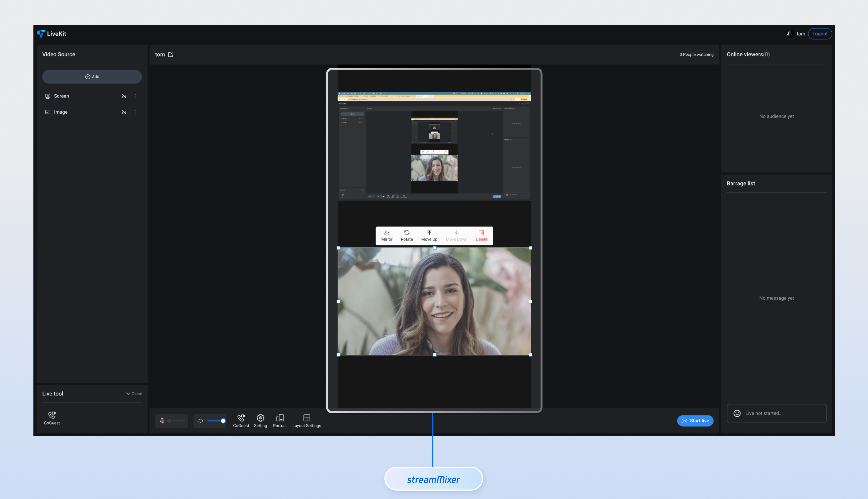The image size is (868, 499).
Task: Select the Screen video source item
Action: point(61,96)
